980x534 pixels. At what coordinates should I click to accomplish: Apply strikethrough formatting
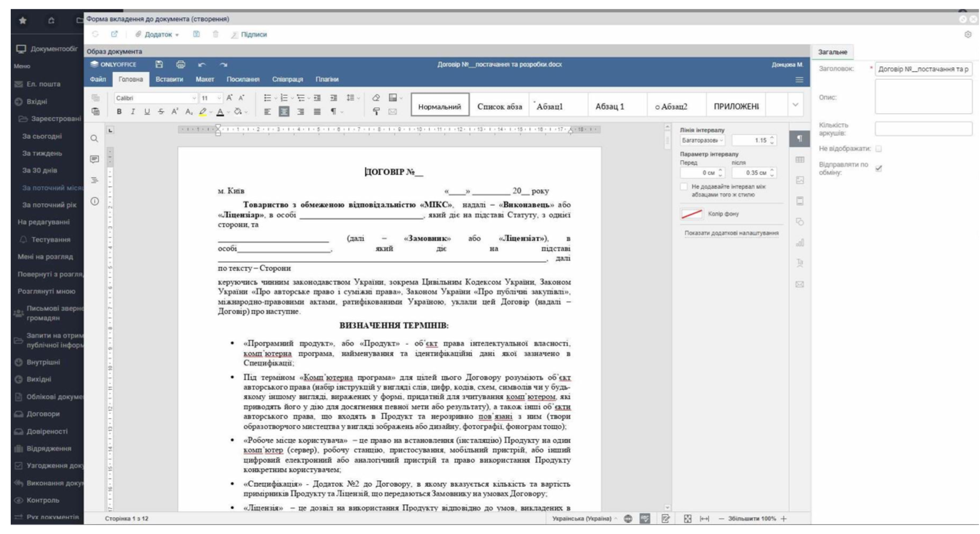click(x=161, y=112)
